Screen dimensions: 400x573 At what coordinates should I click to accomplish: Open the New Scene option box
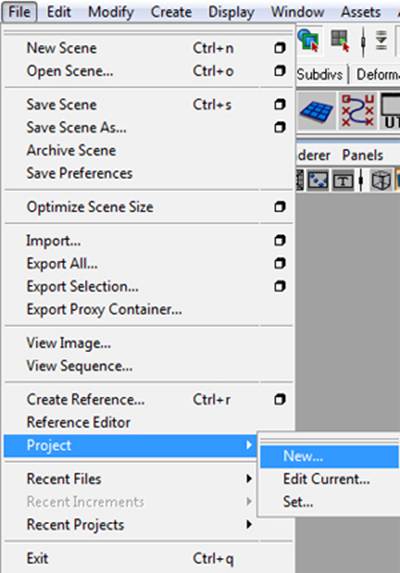tap(280, 48)
